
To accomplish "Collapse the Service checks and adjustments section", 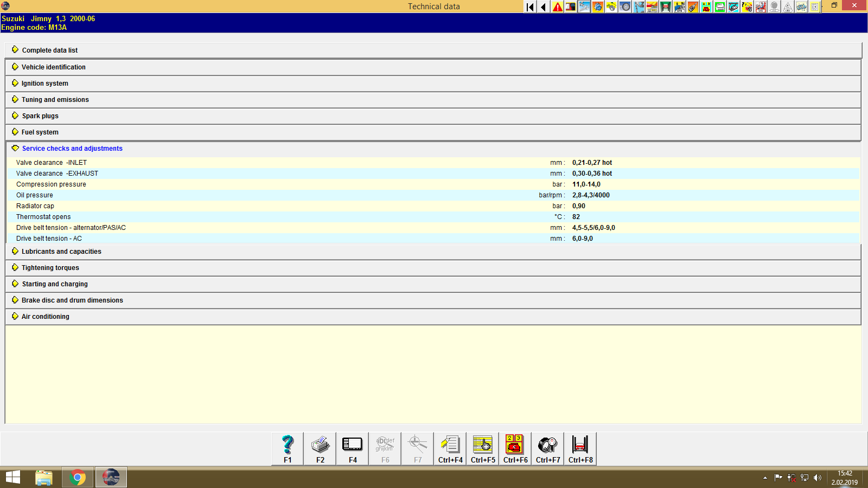I will coord(72,148).
